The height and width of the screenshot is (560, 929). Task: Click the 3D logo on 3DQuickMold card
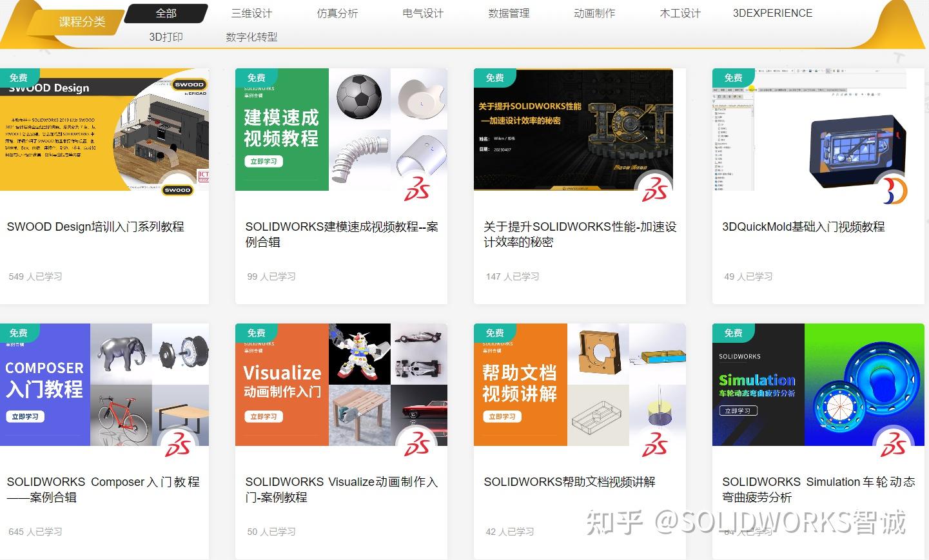point(894,189)
